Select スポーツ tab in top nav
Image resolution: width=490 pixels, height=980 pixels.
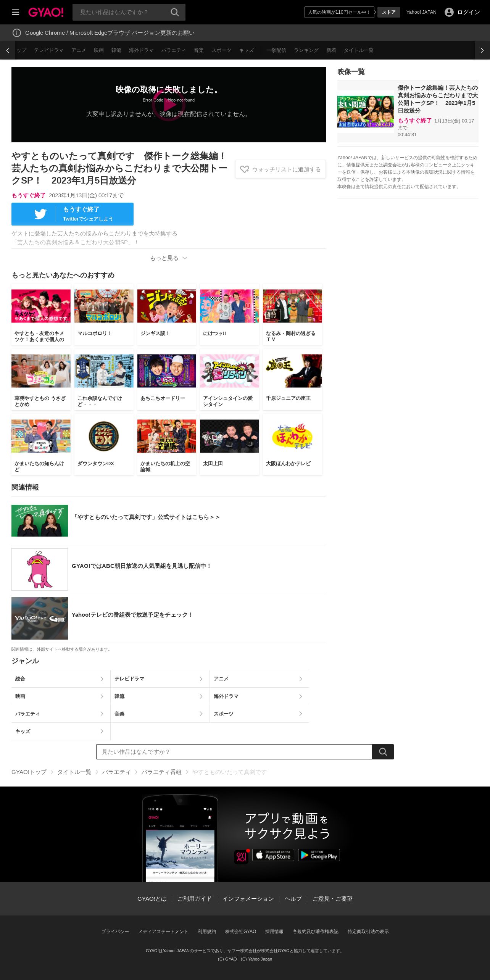pos(221,50)
